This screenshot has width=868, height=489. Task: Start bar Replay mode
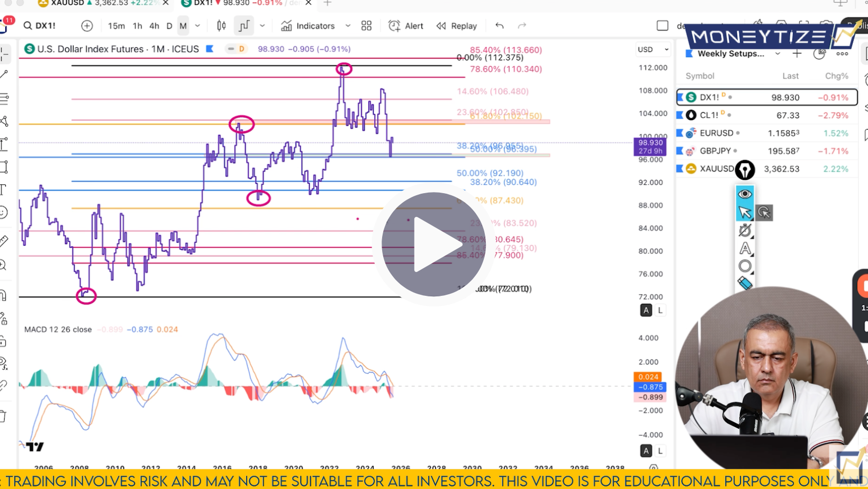click(x=457, y=25)
